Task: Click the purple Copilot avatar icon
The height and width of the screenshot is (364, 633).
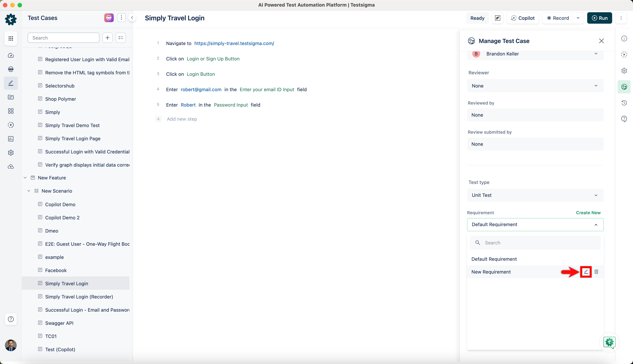Action: (x=109, y=18)
